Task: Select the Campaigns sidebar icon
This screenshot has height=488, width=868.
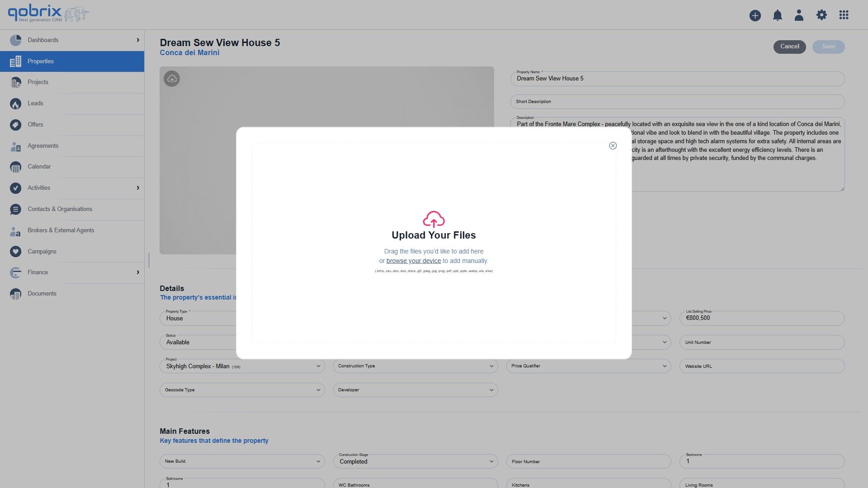Action: [x=15, y=252]
